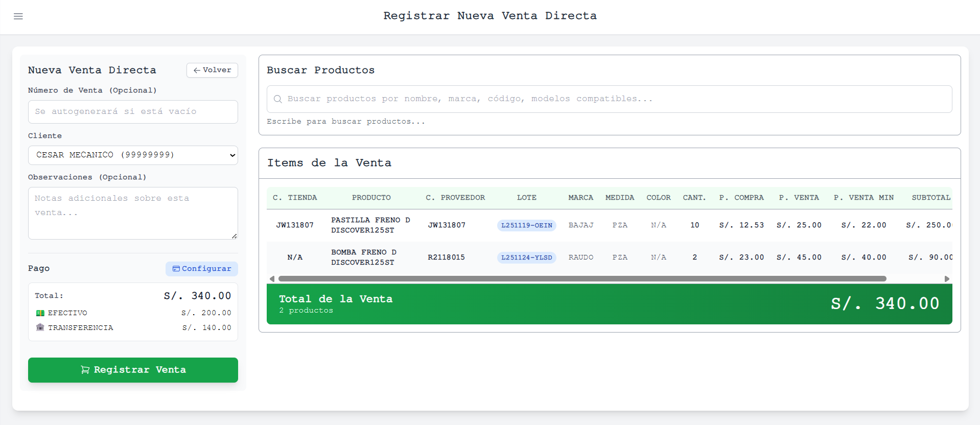Click the MEDIDA column header
980x425 pixels.
[x=620, y=198]
